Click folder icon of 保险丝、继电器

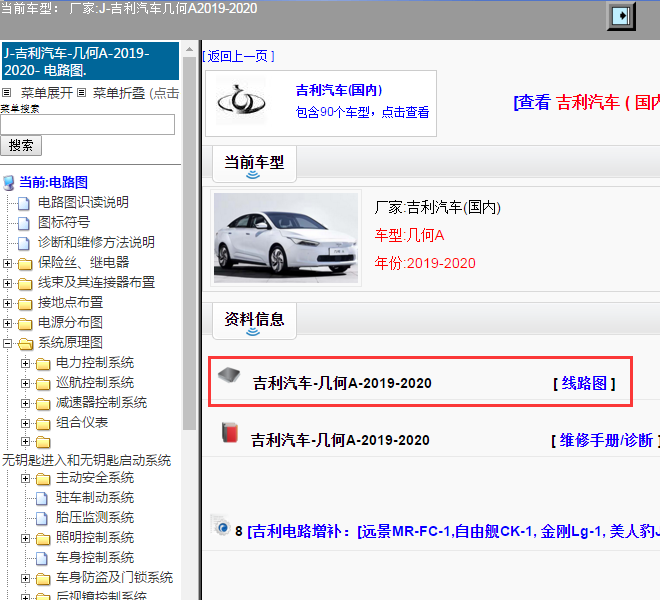25,264
